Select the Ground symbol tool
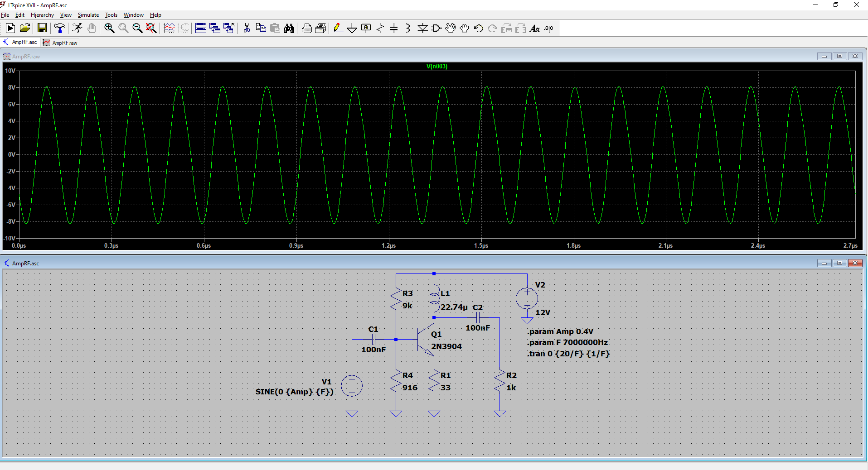This screenshot has height=470, width=868. click(352, 29)
